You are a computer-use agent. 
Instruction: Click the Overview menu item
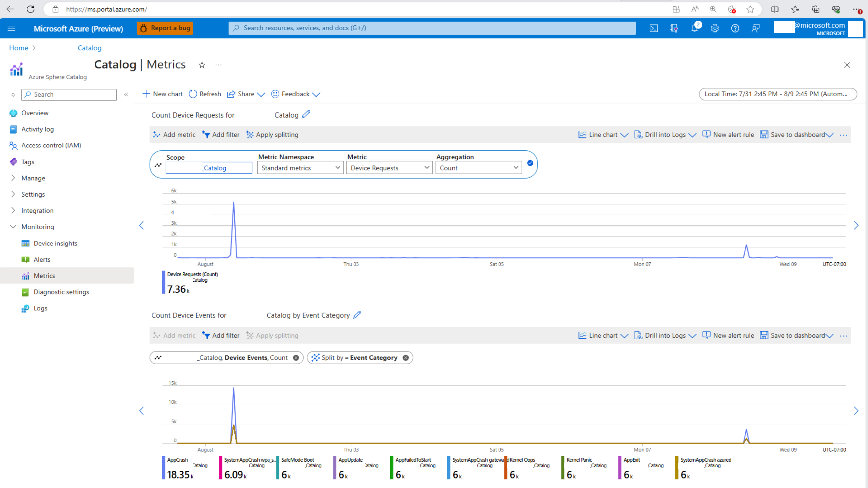[x=35, y=113]
